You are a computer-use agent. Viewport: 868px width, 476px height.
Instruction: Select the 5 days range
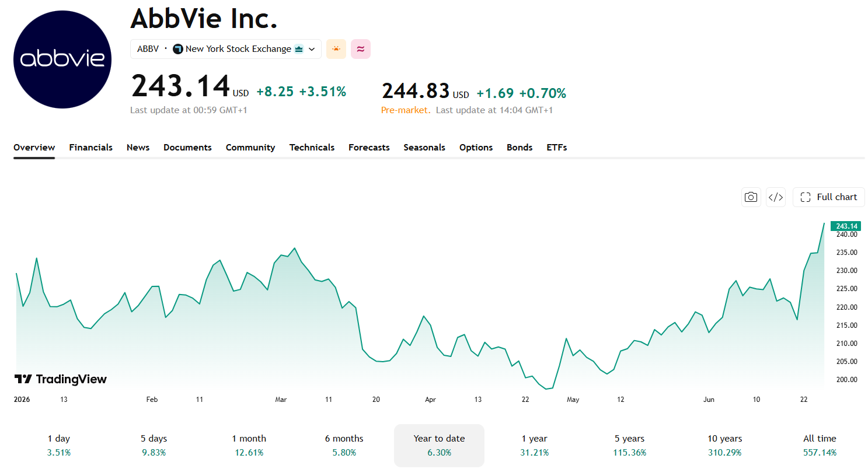[154, 446]
